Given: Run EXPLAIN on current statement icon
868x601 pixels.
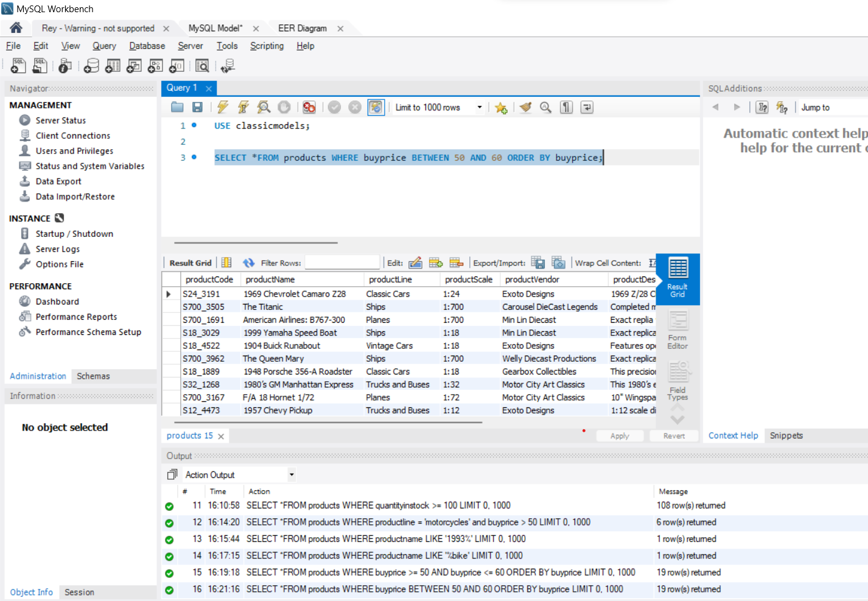Looking at the screenshot, I should coord(264,107).
